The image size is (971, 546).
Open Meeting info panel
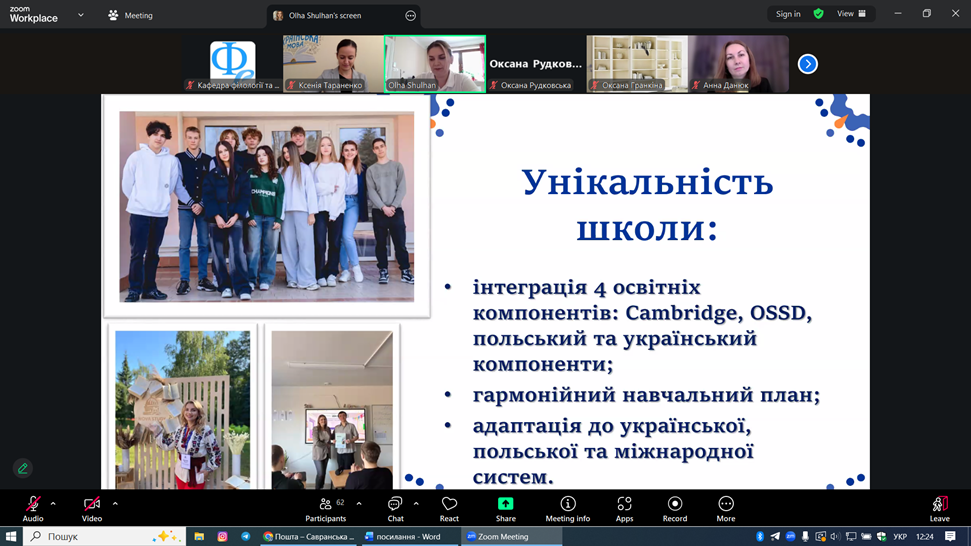567,508
